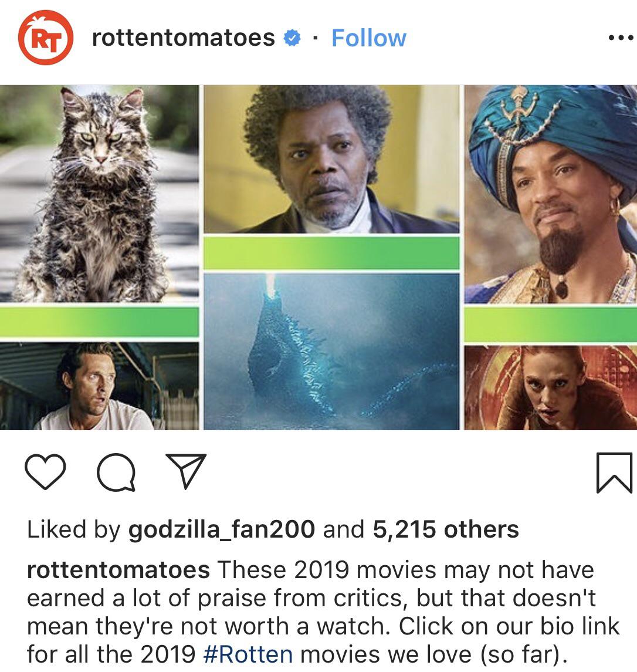
Task: Open comments with the speech bubble icon
Action: pos(116,472)
